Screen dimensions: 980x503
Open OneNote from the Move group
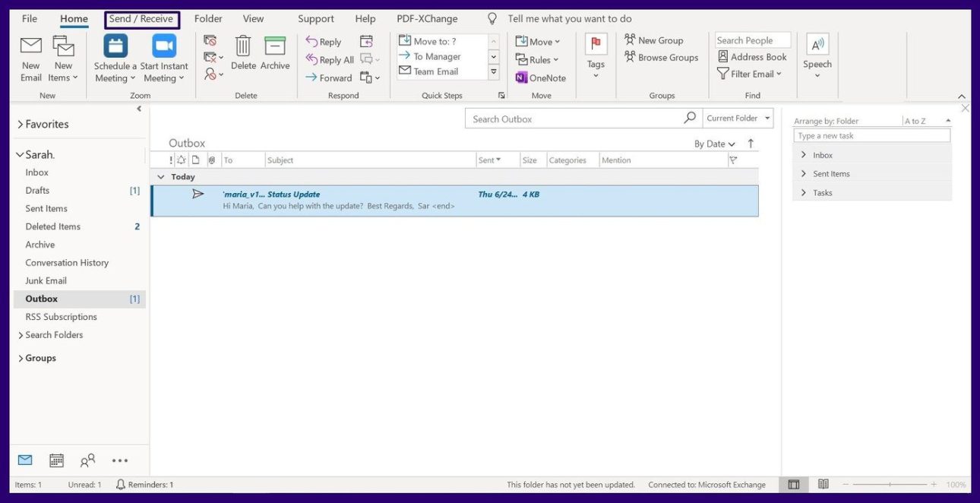pyautogui.click(x=540, y=78)
